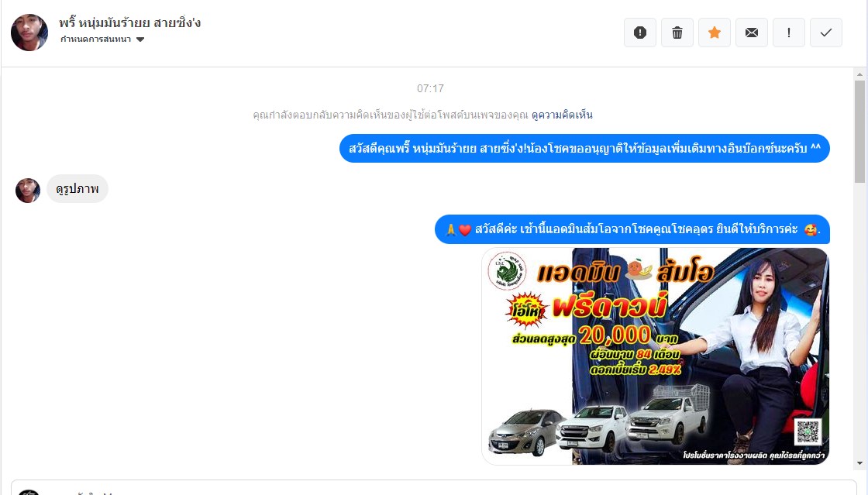This screenshot has height=495, width=868.
Task: Select the สวัสดีค่ะ เช้านี้แอดมินส้มโอ message bubble
Action: pos(632,229)
